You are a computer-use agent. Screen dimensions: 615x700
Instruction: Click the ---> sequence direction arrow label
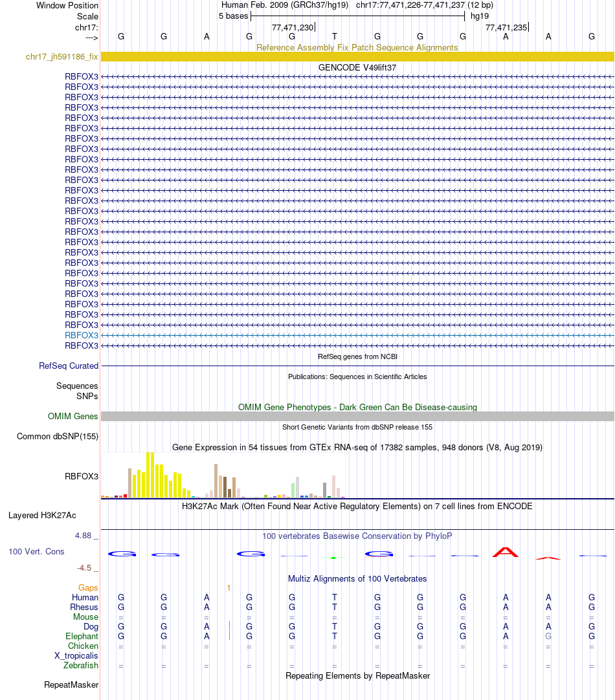click(91, 38)
